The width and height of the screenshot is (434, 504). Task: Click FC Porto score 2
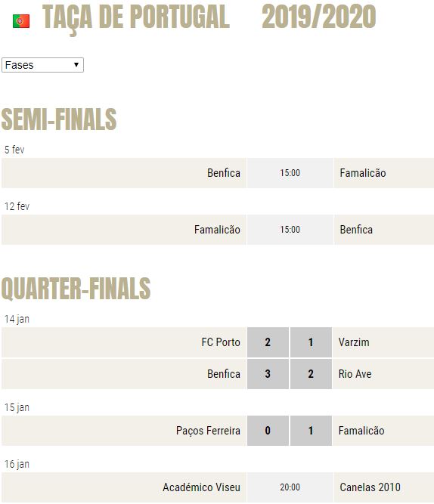268,342
